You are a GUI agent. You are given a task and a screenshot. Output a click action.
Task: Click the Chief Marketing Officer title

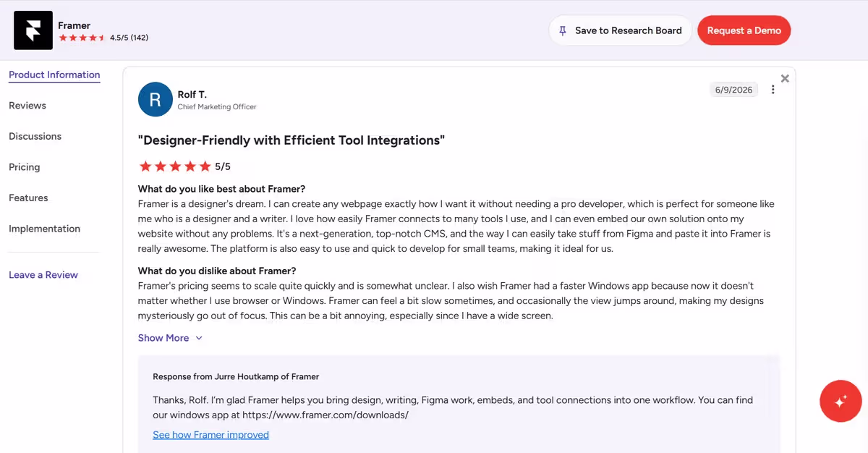click(217, 107)
